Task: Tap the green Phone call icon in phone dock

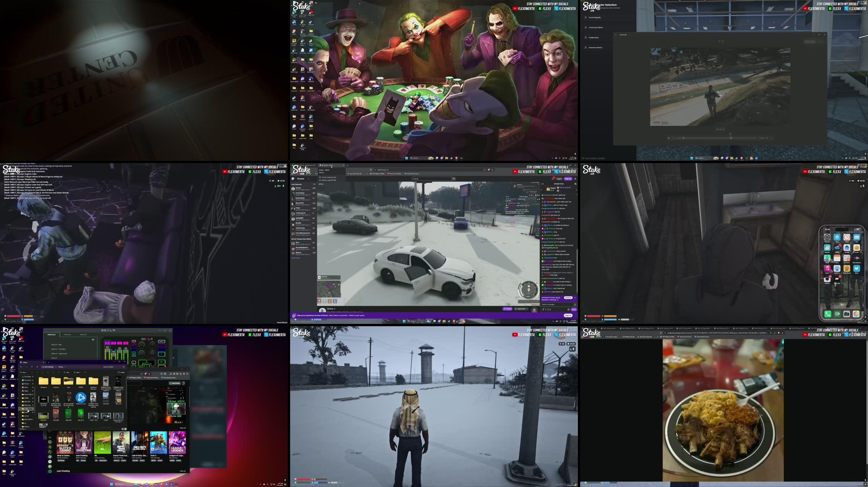Action: [x=828, y=314]
